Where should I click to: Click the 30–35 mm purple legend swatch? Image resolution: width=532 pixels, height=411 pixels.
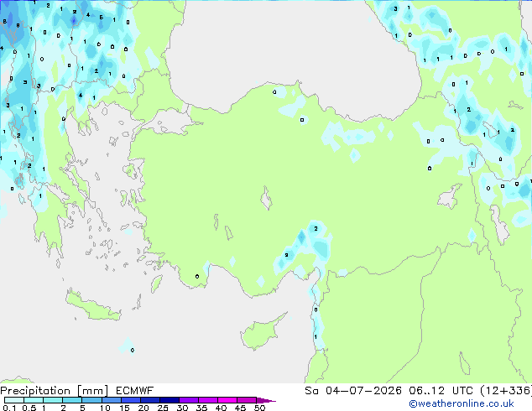tap(189, 400)
